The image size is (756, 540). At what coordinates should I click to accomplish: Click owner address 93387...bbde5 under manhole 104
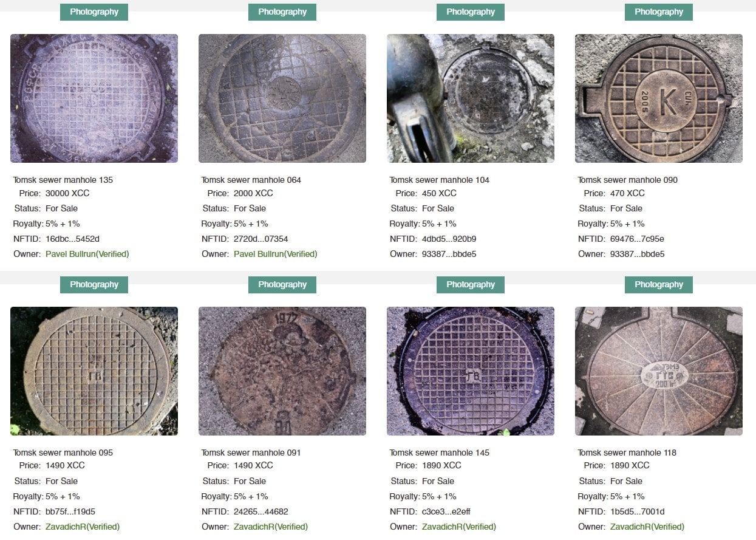click(x=449, y=254)
